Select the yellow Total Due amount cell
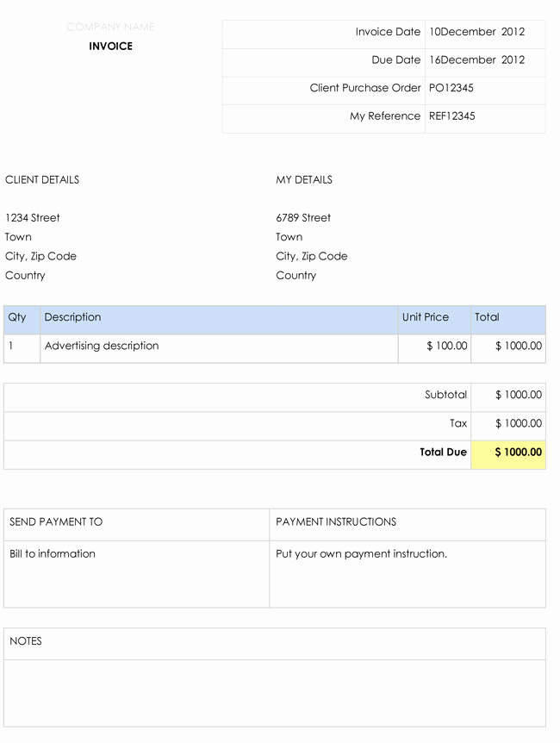 coord(508,455)
